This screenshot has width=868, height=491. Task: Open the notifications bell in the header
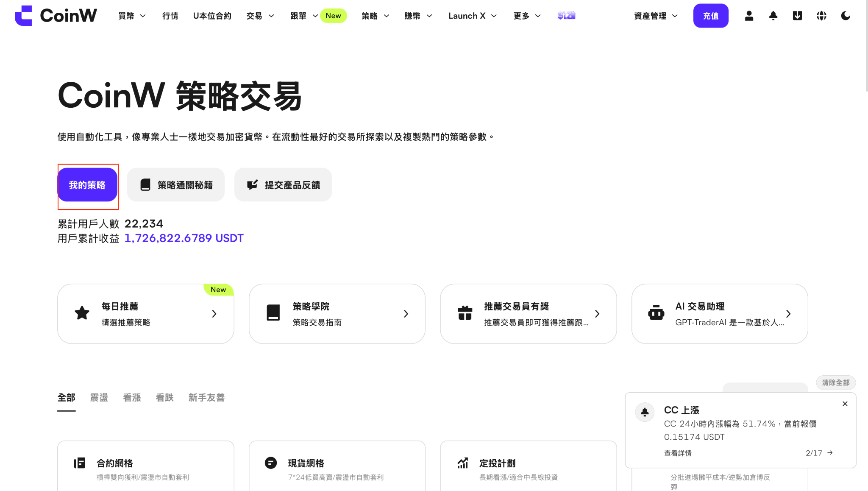(x=773, y=16)
